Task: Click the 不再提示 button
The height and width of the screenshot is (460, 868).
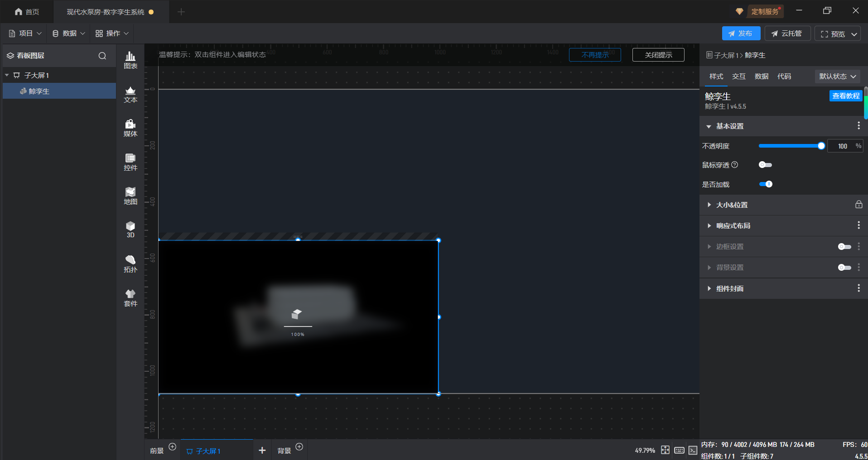Action: 595,55
